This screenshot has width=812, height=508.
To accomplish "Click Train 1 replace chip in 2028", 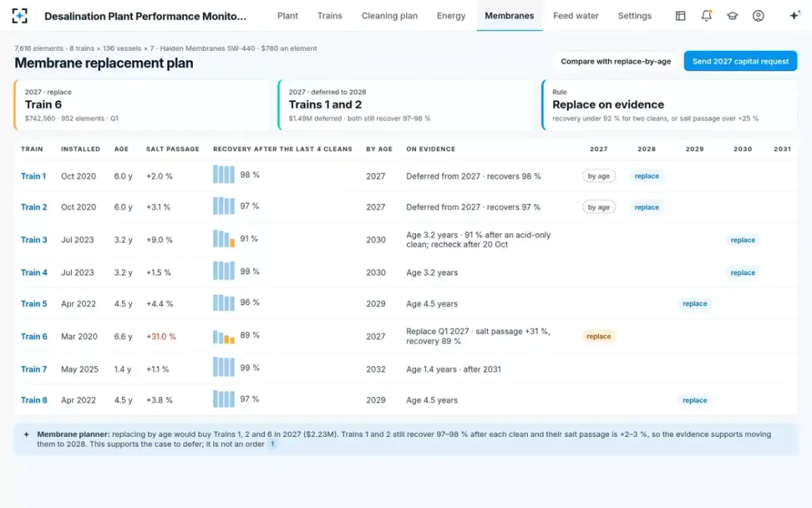I will tap(647, 176).
